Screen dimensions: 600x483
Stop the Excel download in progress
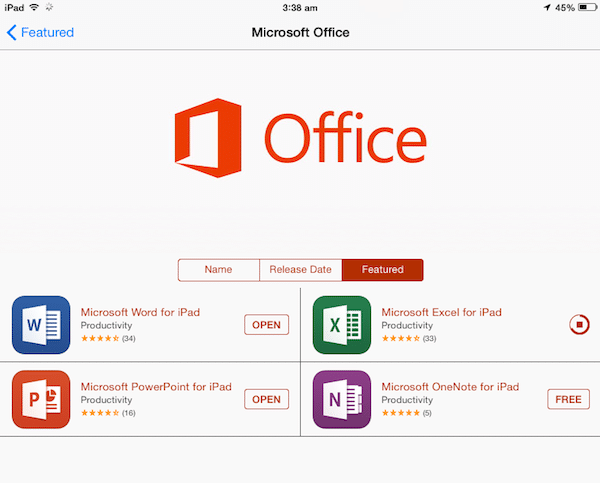tap(579, 325)
